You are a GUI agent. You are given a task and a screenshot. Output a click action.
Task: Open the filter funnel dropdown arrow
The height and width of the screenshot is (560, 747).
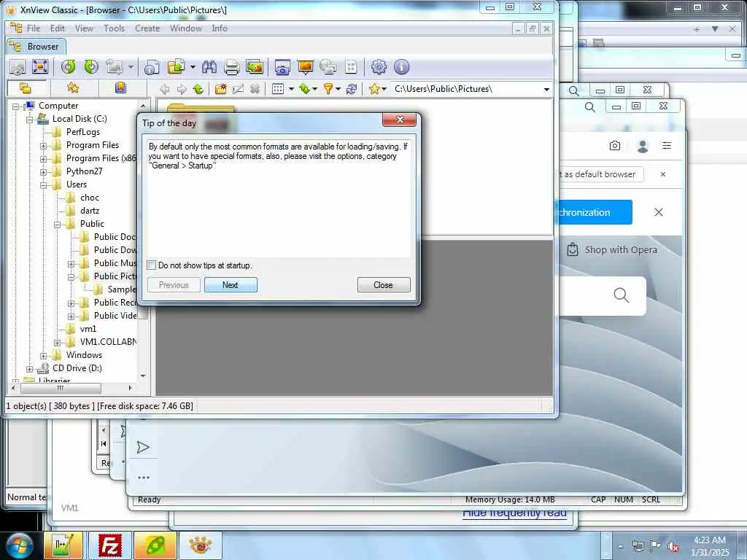338,89
